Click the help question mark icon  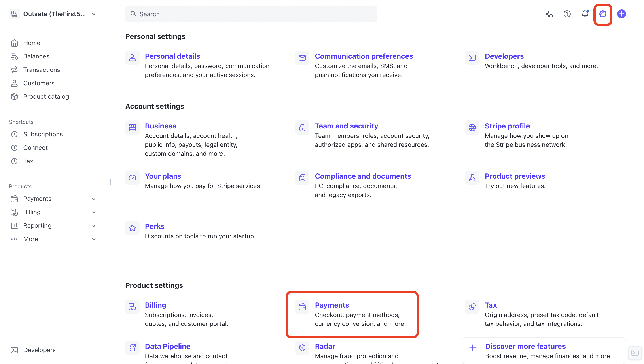click(567, 14)
